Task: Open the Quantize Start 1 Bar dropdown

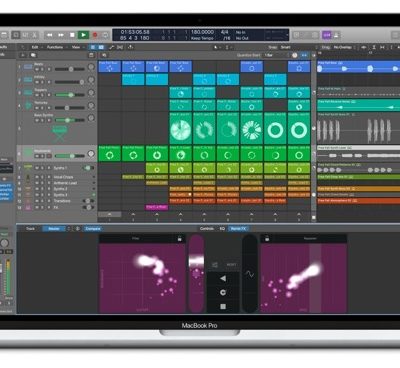Action: tap(275, 55)
